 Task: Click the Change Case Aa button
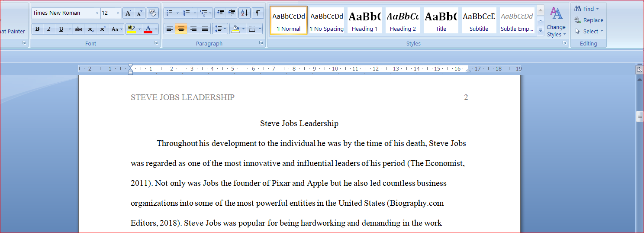(x=116, y=29)
